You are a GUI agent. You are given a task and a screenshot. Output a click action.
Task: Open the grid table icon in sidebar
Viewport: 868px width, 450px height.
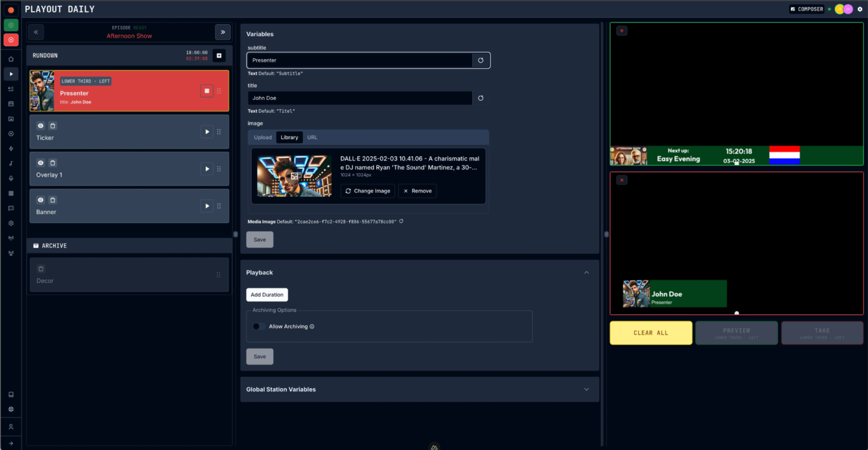tap(11, 193)
